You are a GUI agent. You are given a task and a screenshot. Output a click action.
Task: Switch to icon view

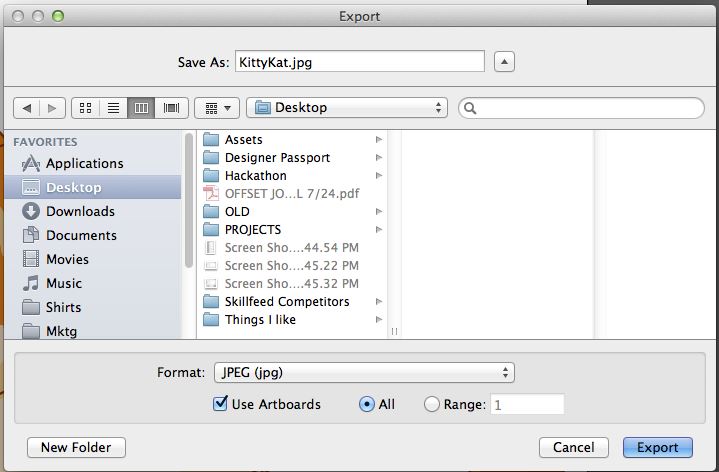86,108
